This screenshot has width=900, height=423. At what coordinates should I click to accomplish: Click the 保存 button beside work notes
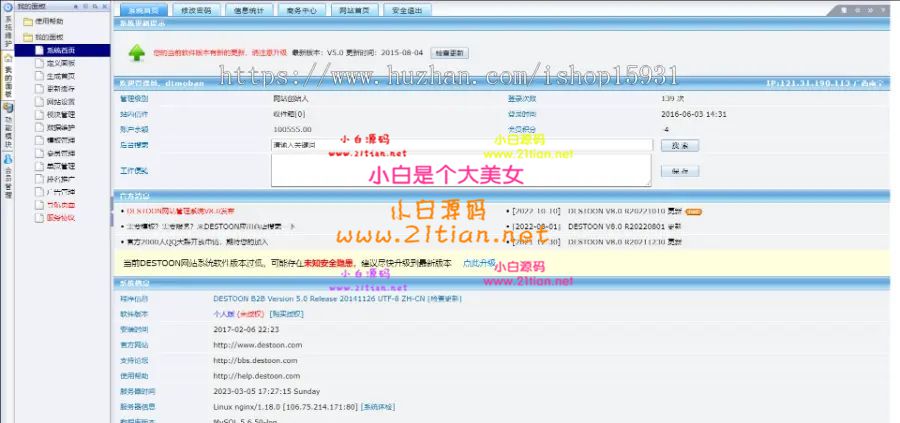pyautogui.click(x=679, y=171)
